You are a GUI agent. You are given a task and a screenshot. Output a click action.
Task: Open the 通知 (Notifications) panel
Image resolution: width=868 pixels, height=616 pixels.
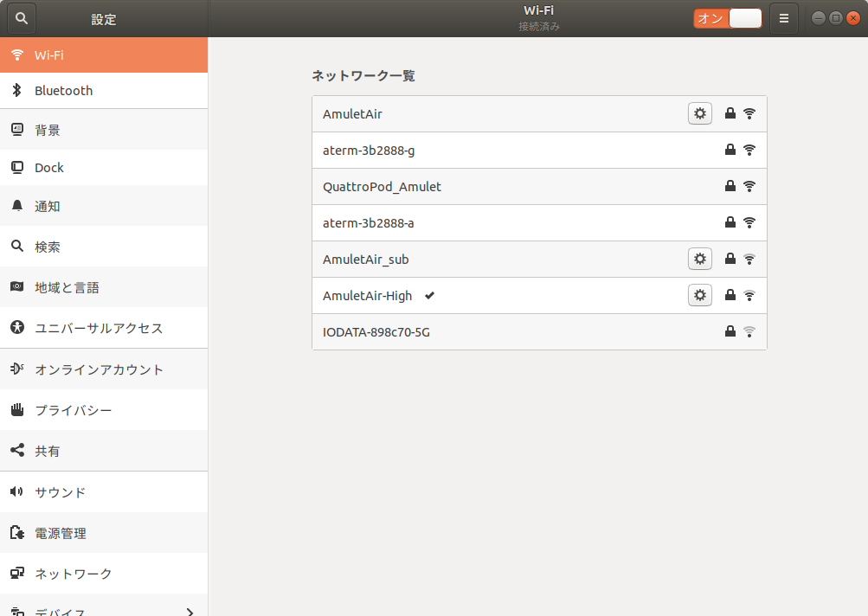click(x=104, y=206)
